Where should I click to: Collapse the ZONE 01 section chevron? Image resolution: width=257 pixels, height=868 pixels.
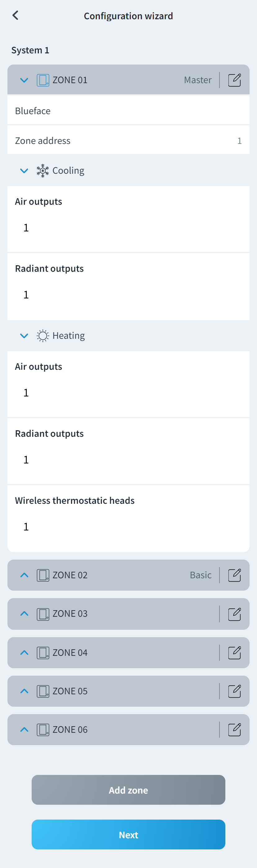click(x=24, y=80)
